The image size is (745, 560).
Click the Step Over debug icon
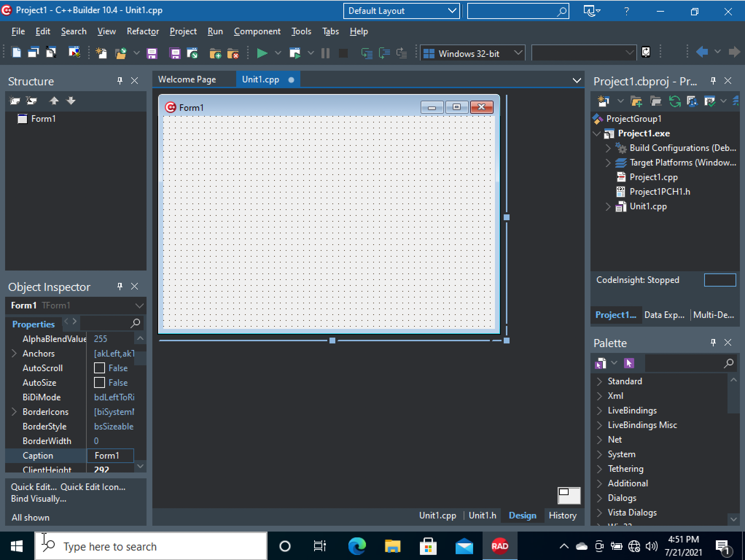(x=384, y=53)
